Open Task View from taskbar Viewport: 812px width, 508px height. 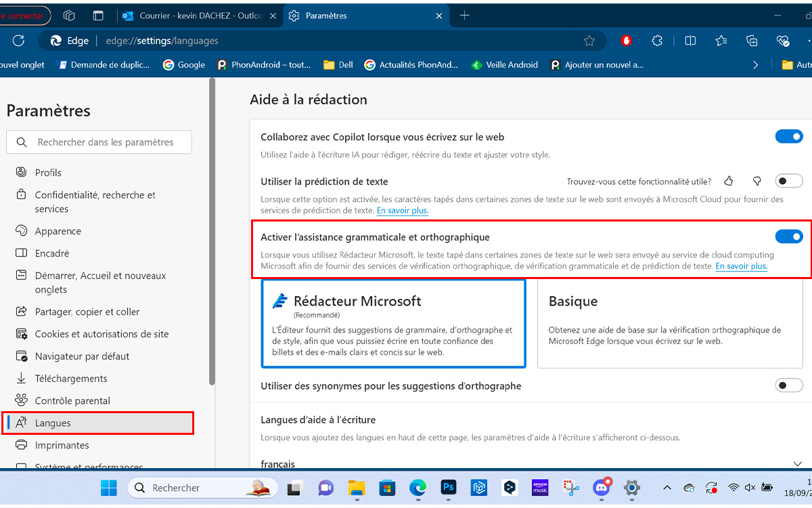(x=295, y=488)
